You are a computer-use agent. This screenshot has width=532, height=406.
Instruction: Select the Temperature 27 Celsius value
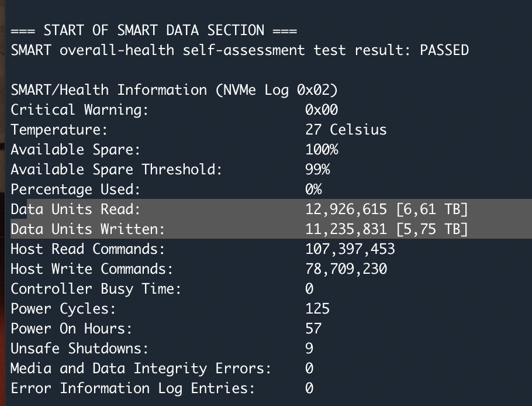pyautogui.click(x=346, y=130)
